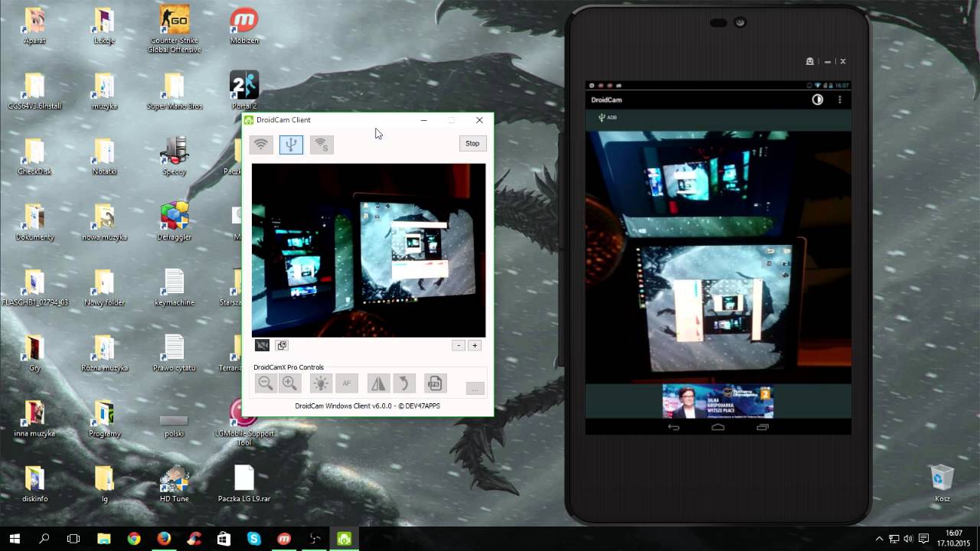Open the Action Center notifications icon

(923, 539)
